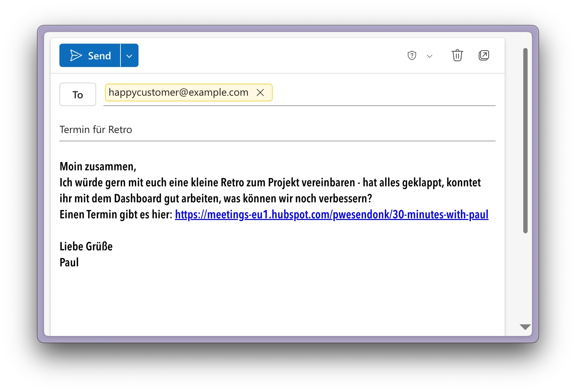Click empty To field after recipient chip
The height and width of the screenshot is (392, 576).
pos(384,93)
